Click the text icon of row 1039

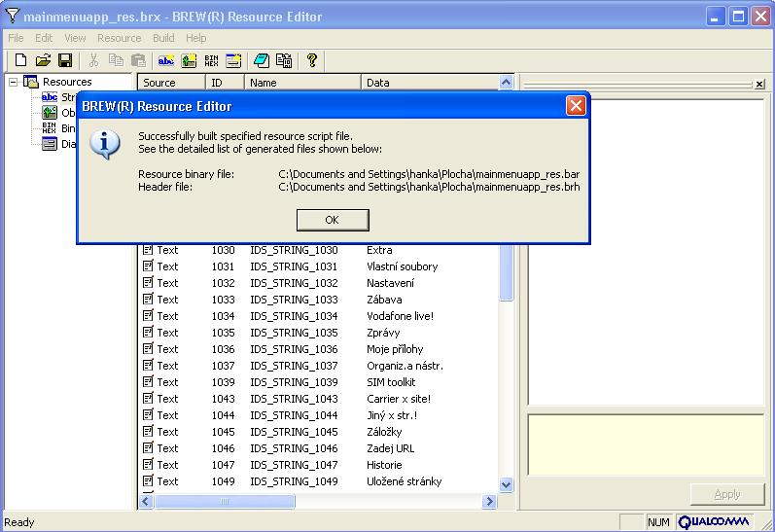click(x=148, y=381)
